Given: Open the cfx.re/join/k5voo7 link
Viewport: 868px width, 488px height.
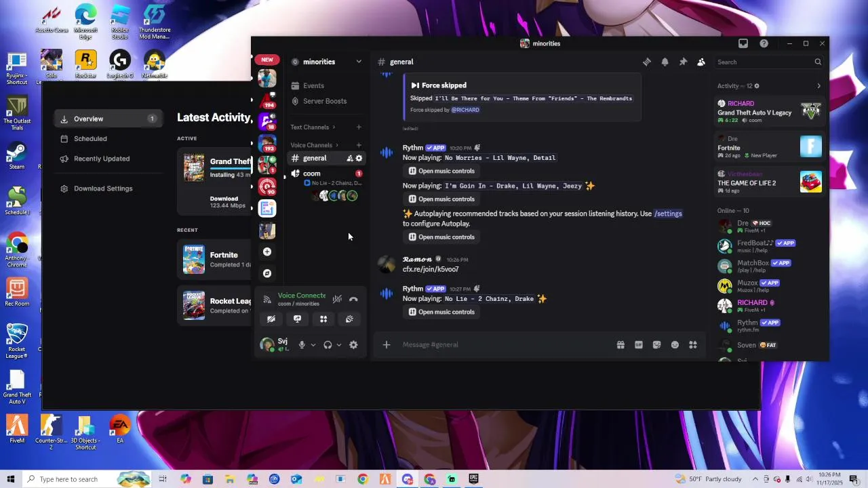Looking at the screenshot, I should 431,269.
